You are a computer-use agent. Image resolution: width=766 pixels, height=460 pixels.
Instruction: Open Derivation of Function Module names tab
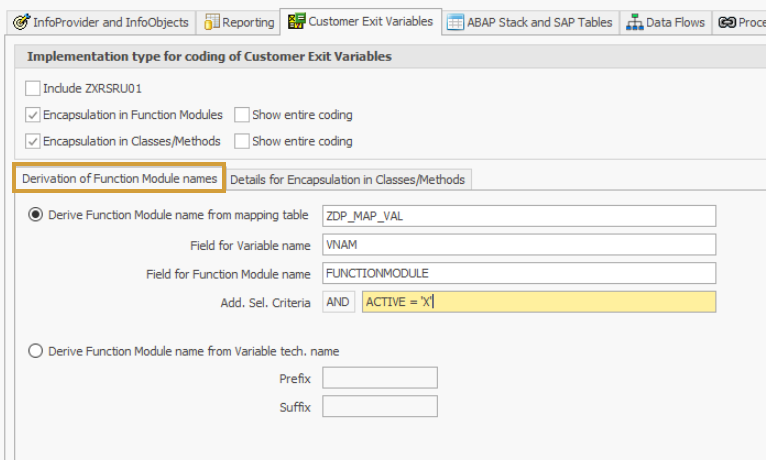coord(119,179)
